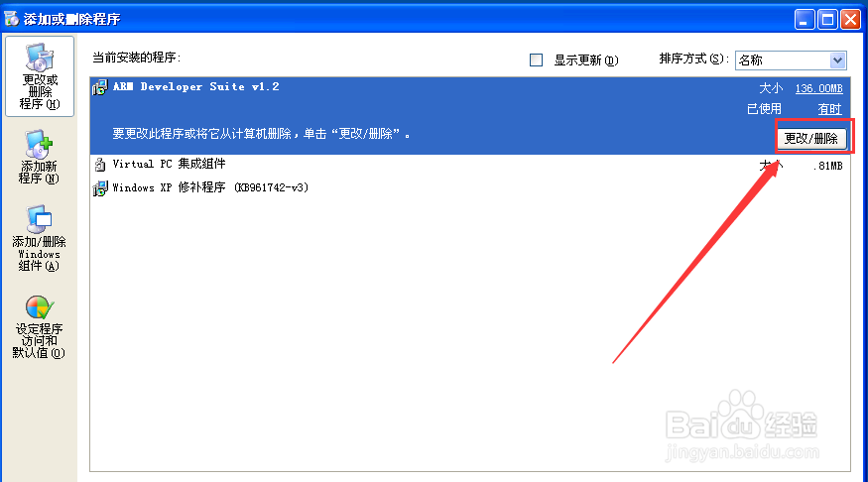Enable the 显示更新 checkbox
Image resolution: width=868 pixels, height=482 pixels.
point(536,60)
